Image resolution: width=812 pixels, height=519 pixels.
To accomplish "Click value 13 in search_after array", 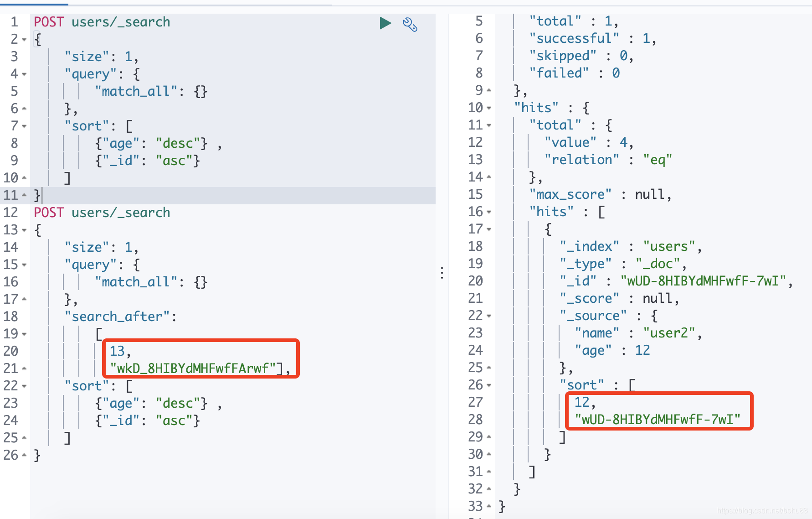I will 117,351.
